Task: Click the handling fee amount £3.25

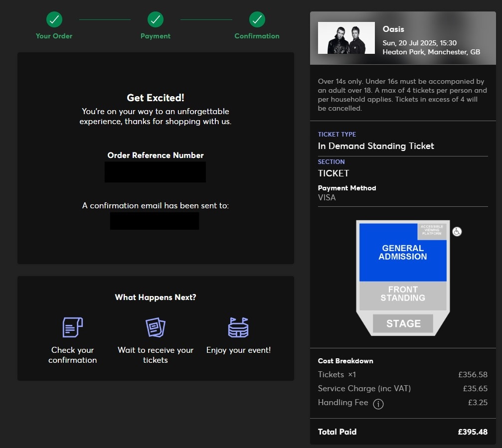Action: coord(478,402)
